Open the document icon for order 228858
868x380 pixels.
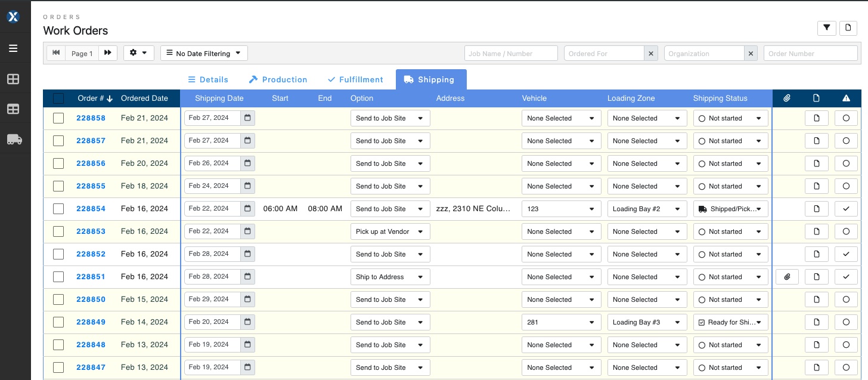click(816, 118)
